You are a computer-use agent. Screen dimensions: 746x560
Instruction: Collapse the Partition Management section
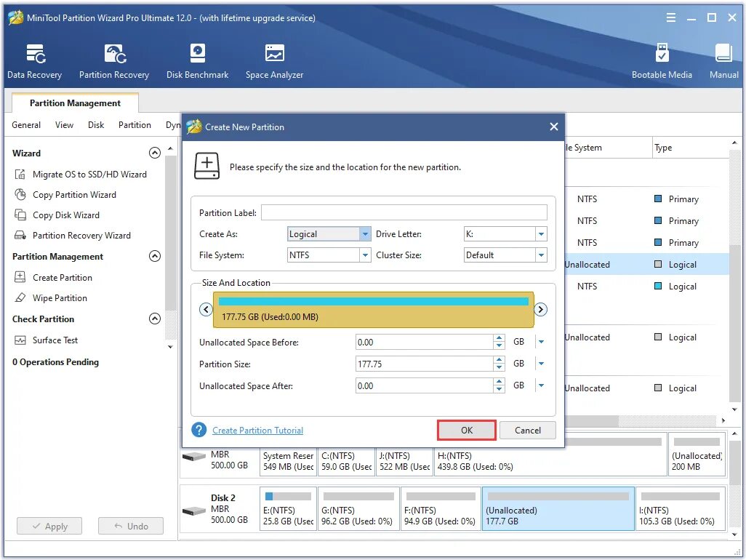click(155, 256)
